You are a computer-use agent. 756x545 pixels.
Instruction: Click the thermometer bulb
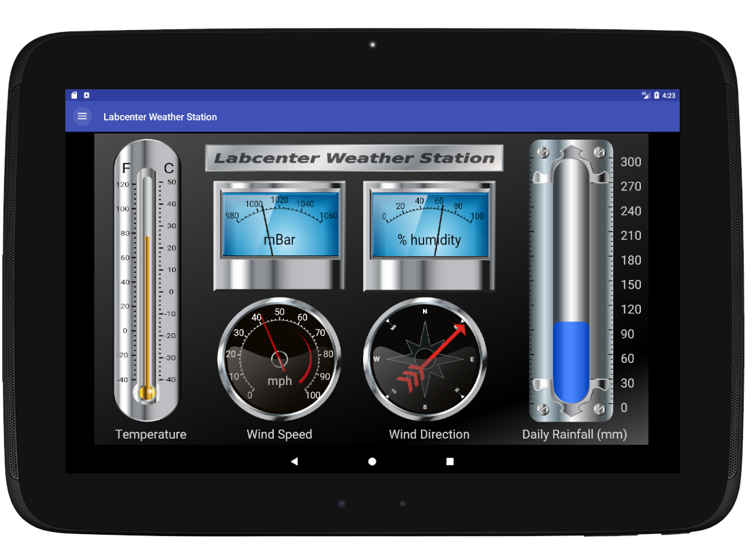[x=147, y=393]
